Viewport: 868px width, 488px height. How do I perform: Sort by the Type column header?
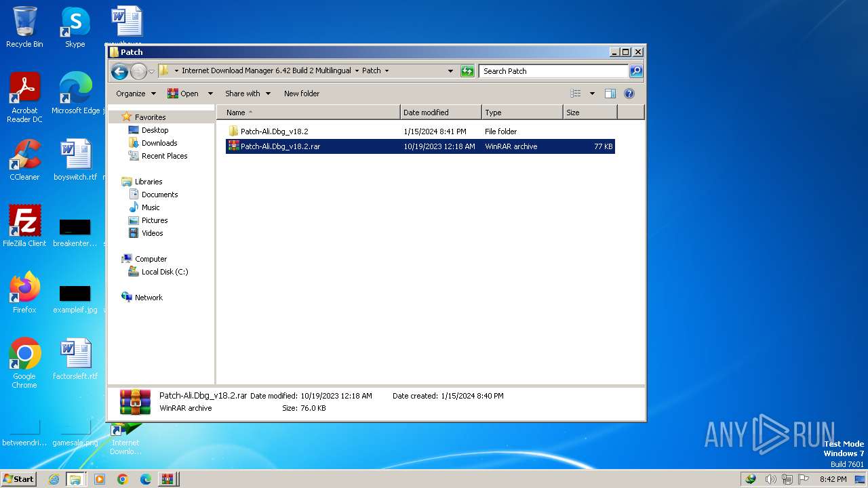tap(522, 113)
